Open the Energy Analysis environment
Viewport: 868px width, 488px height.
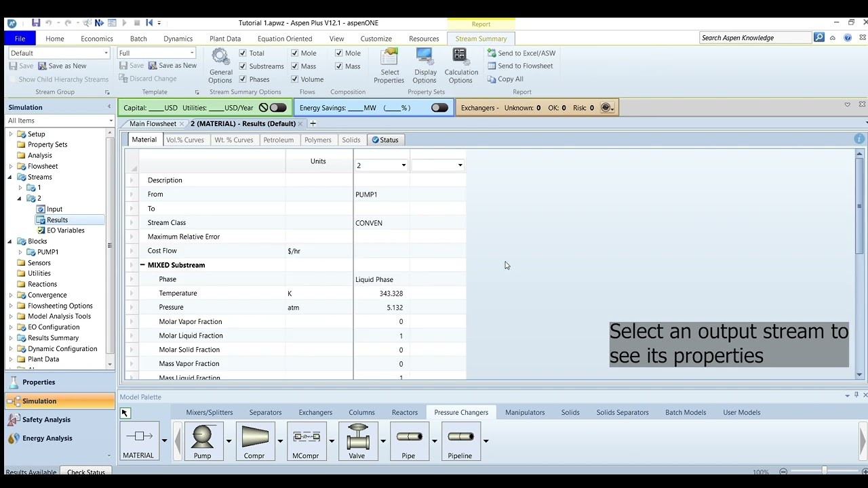click(x=47, y=439)
